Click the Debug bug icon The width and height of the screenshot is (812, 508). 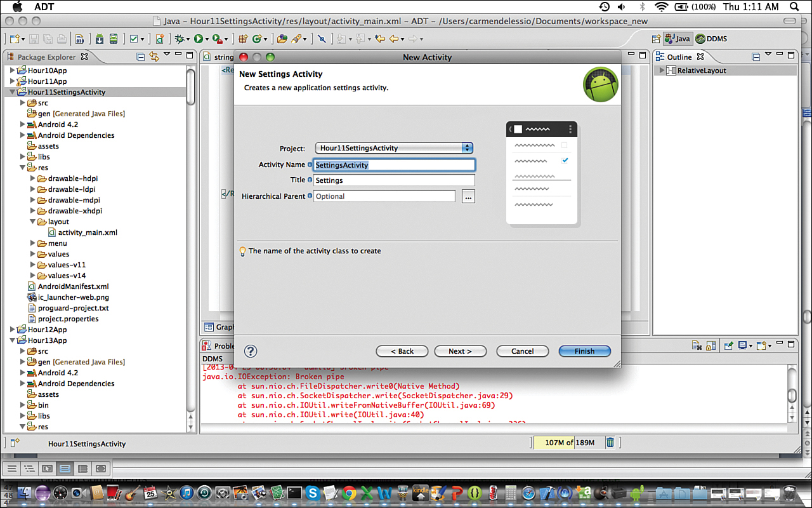click(180, 39)
